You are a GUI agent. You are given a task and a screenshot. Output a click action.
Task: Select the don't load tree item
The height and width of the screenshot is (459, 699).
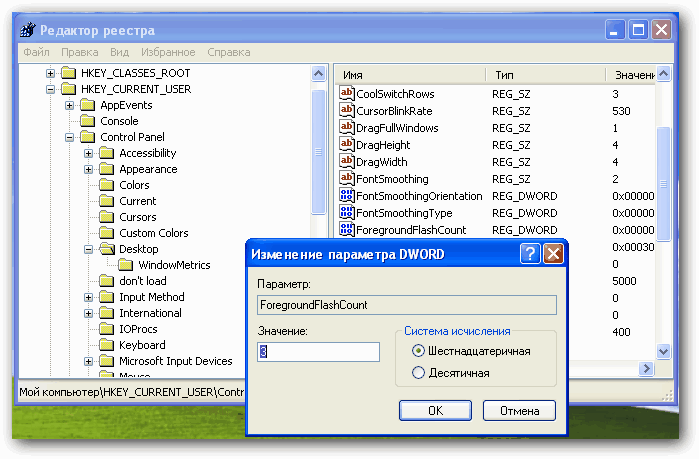tap(143, 281)
